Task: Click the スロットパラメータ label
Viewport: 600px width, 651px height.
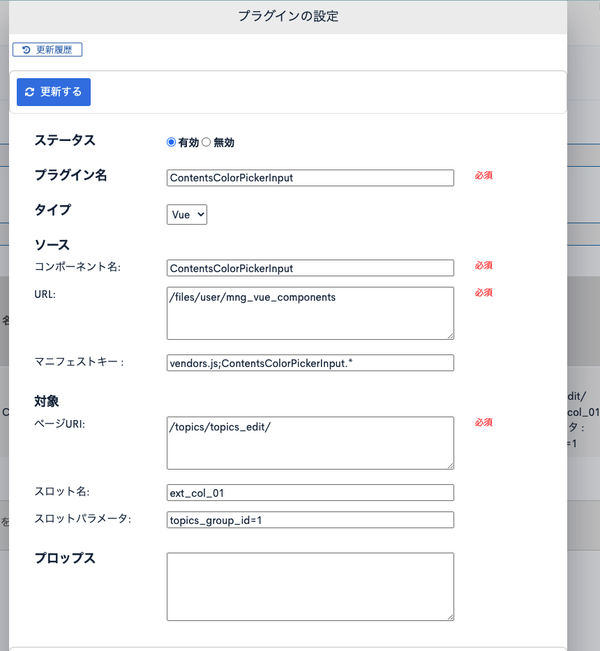Action: click(83, 519)
